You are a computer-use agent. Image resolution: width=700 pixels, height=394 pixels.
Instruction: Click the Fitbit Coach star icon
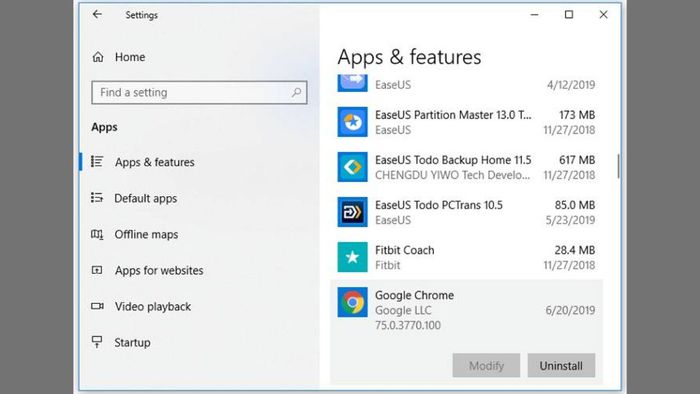pyautogui.click(x=352, y=257)
